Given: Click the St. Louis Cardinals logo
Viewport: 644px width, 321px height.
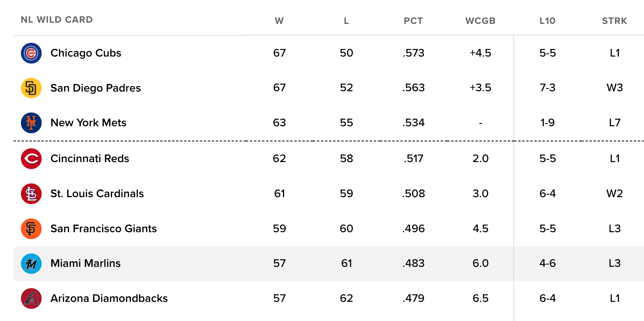Looking at the screenshot, I should click(x=31, y=194).
